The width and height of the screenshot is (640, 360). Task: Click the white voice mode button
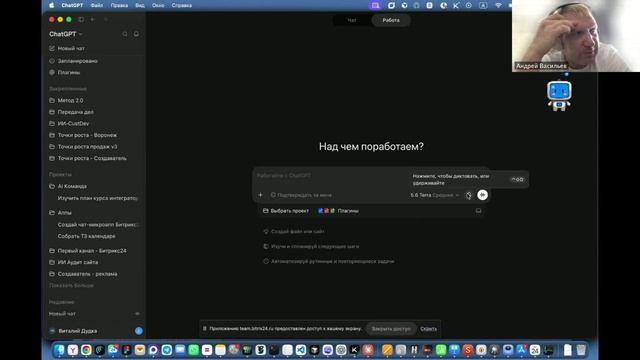click(x=482, y=195)
